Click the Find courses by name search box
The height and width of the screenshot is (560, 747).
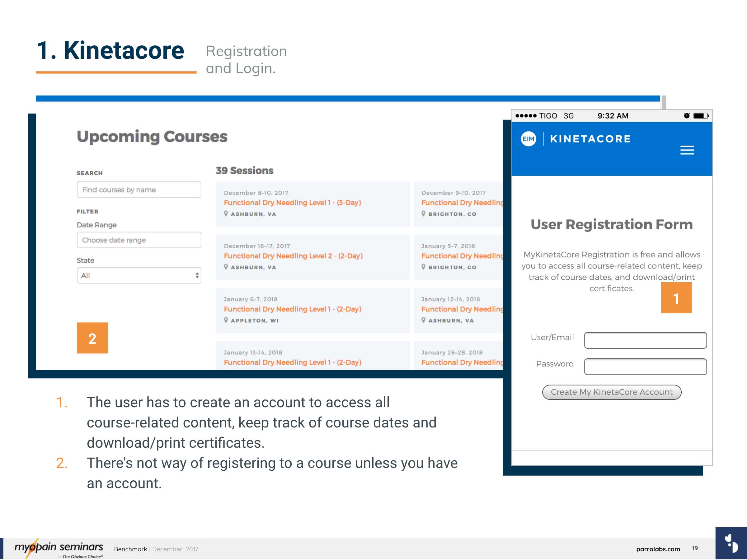click(x=139, y=190)
